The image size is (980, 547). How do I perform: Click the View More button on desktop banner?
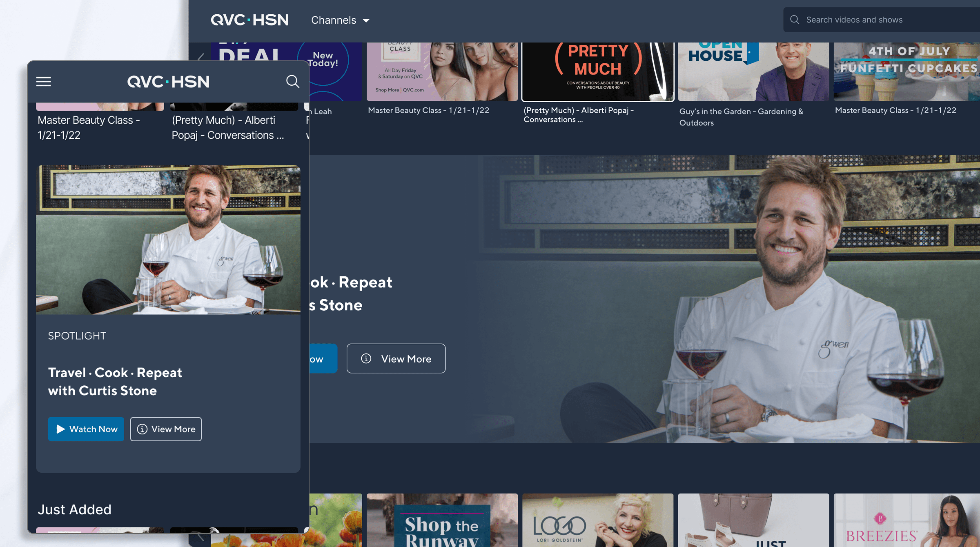point(396,358)
